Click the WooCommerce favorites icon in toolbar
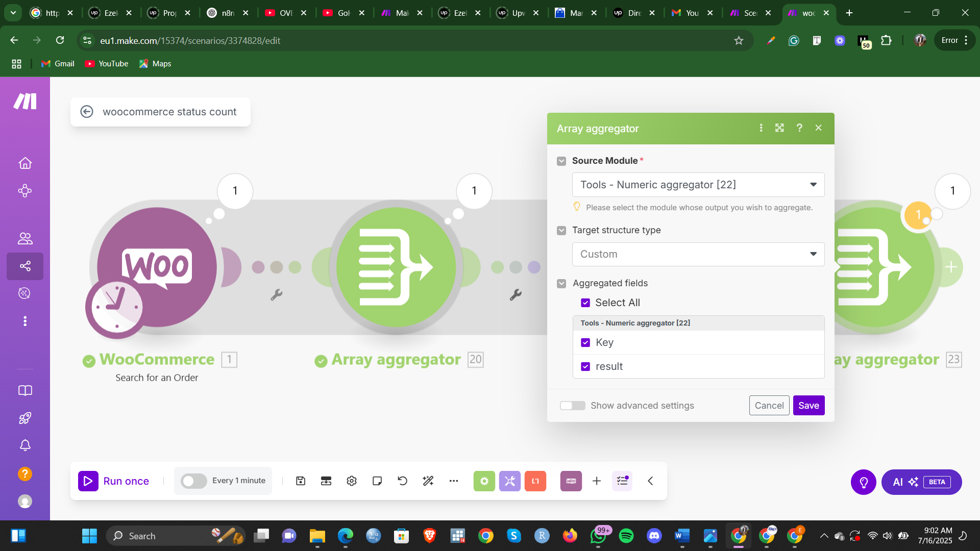980x551 pixels. [x=571, y=481]
